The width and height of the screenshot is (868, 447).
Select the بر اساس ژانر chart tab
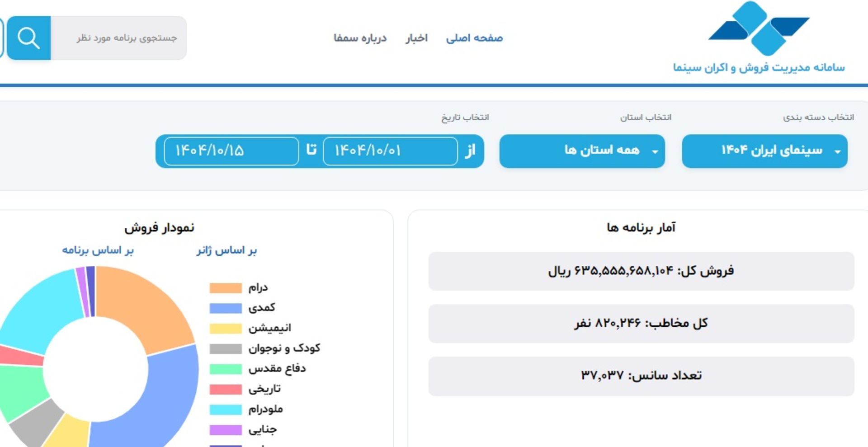coord(227,250)
